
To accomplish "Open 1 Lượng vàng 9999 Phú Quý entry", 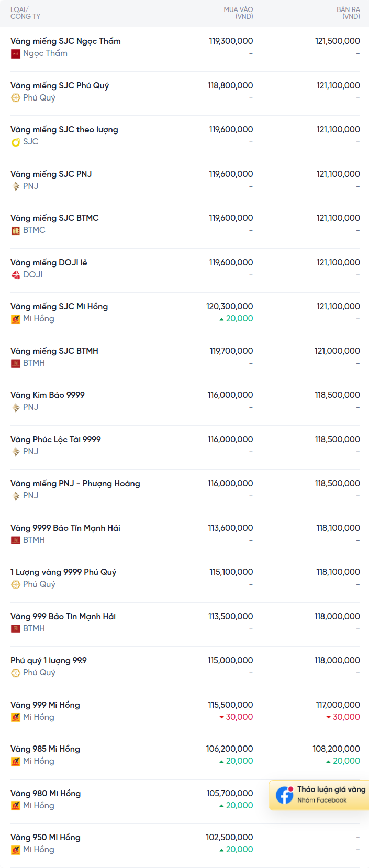I will point(185,578).
